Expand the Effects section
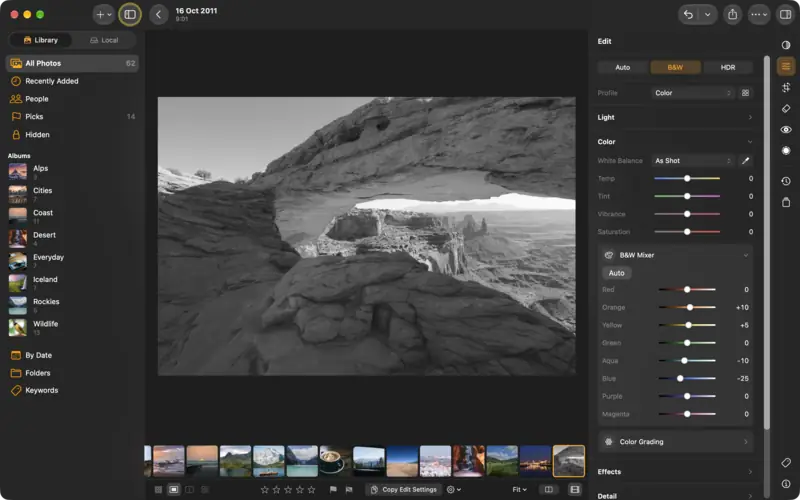 675,472
